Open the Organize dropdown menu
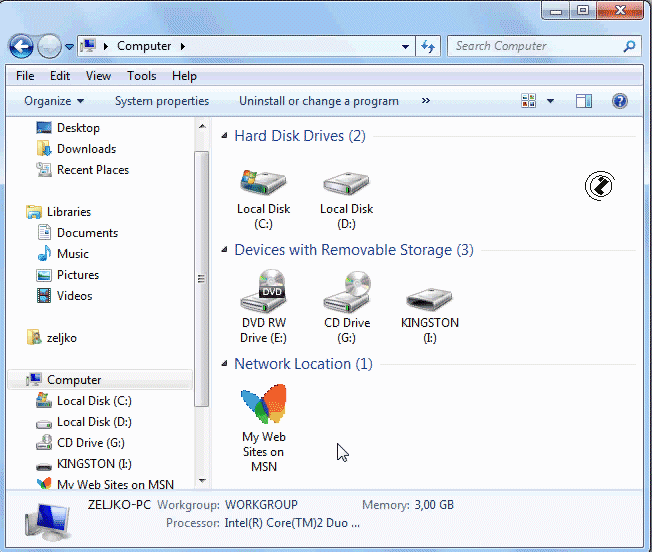Viewport: 652px width, 552px height. coord(54,101)
